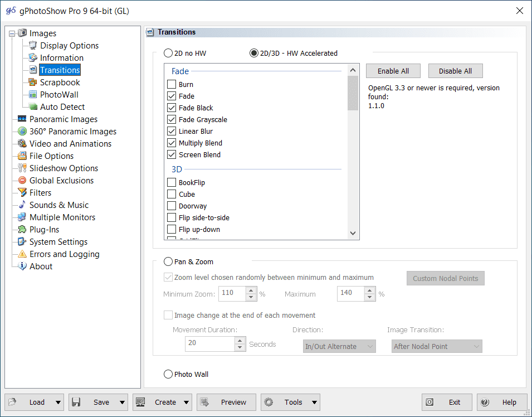Click the Movement Duration input field
The image size is (532, 417).
point(209,343)
